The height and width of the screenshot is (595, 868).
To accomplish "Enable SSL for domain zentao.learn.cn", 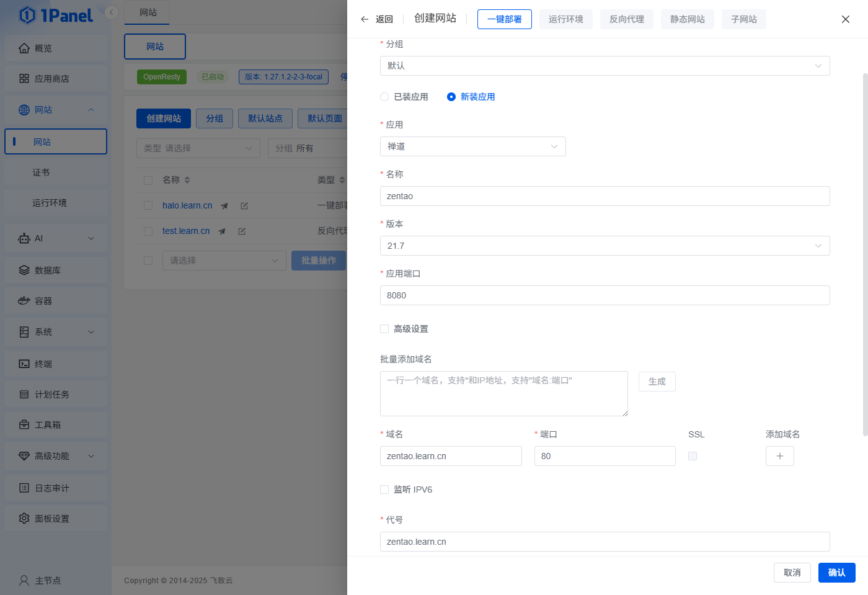I will click(693, 455).
